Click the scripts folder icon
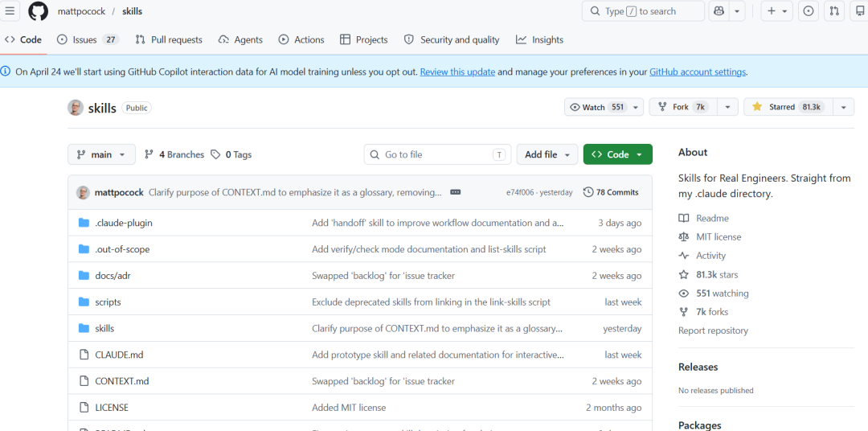 click(x=84, y=302)
